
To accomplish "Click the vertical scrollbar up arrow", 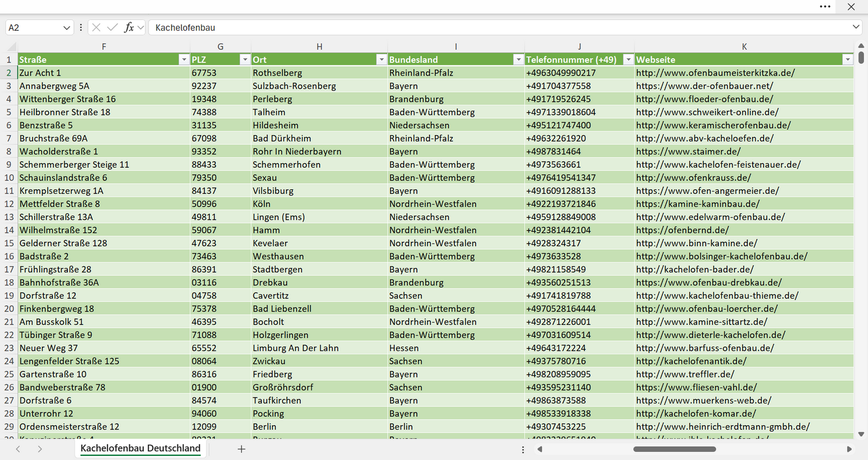I will click(x=861, y=46).
